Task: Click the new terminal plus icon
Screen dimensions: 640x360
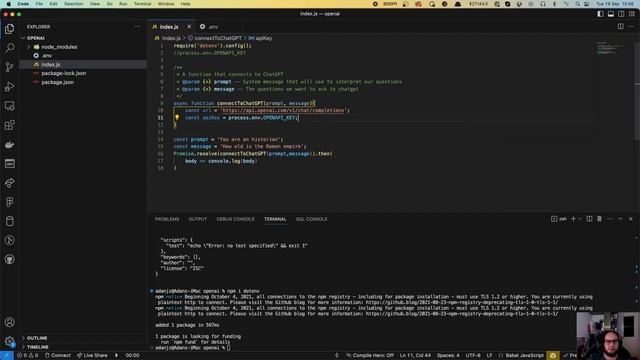Action: [573, 219]
